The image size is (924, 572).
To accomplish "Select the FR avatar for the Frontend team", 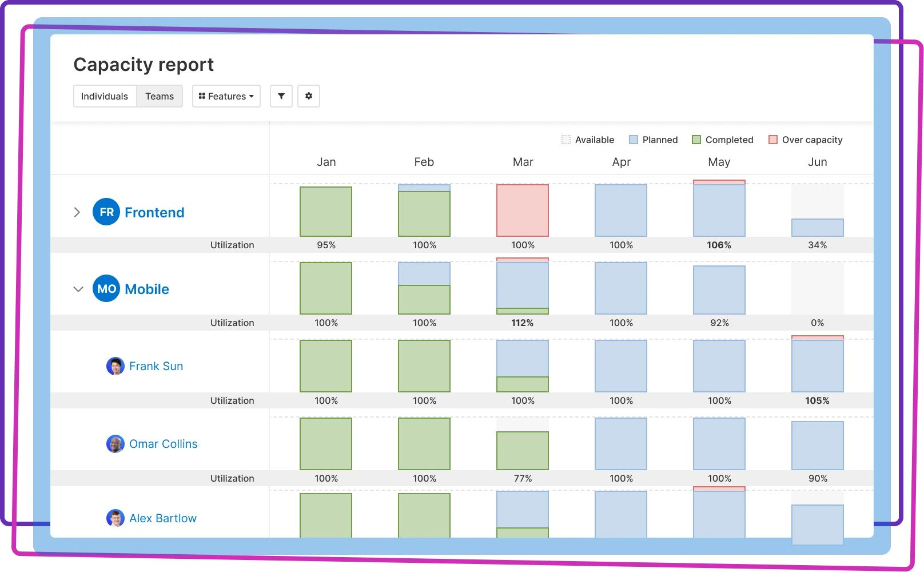I will [x=105, y=212].
